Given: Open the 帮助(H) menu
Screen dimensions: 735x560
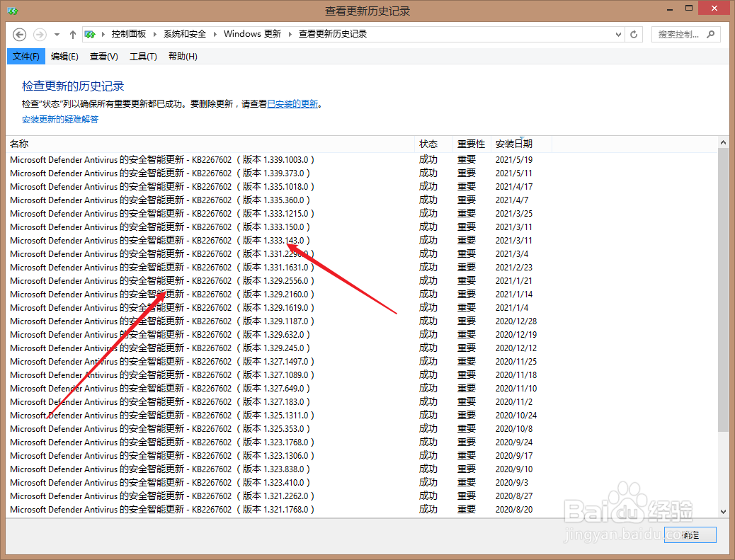Looking at the screenshot, I should [x=183, y=57].
